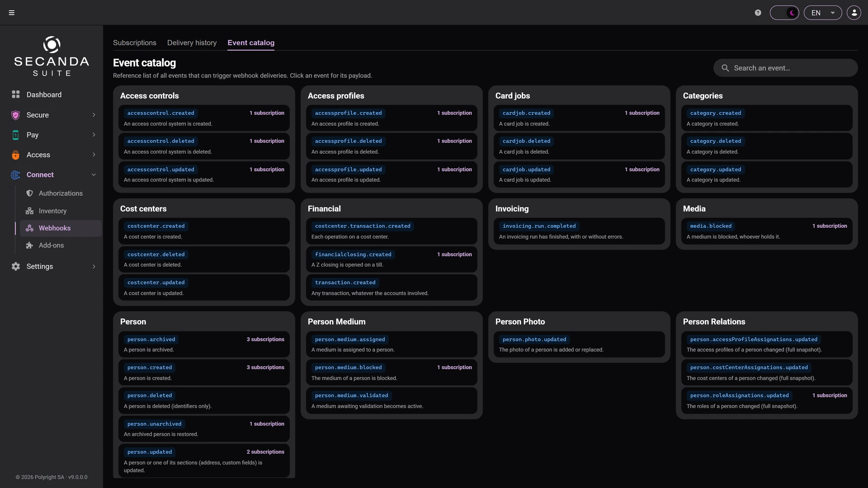Expand the Pay menu chevron
The height and width of the screenshot is (488, 868).
(x=94, y=135)
